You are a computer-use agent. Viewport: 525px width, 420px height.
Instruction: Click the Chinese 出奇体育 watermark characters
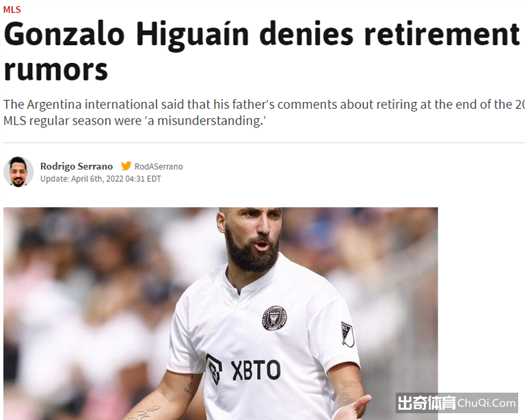click(427, 403)
